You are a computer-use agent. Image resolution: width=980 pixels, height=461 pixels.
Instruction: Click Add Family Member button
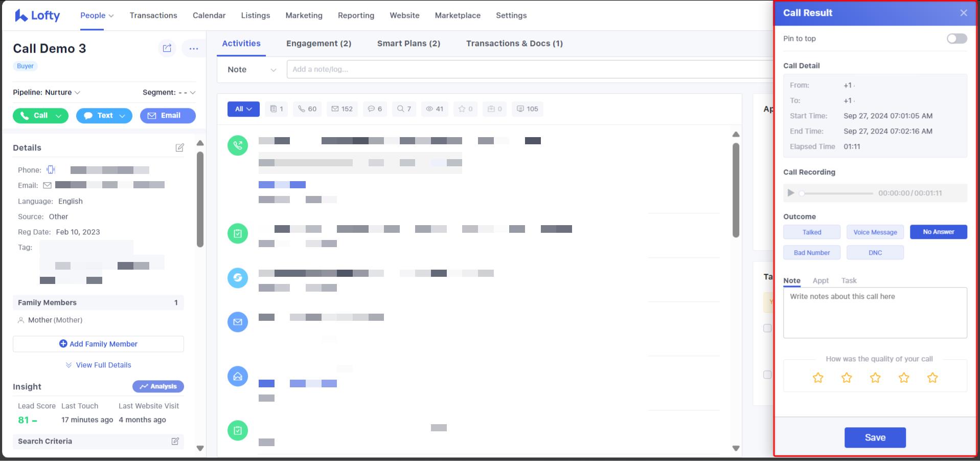[98, 344]
